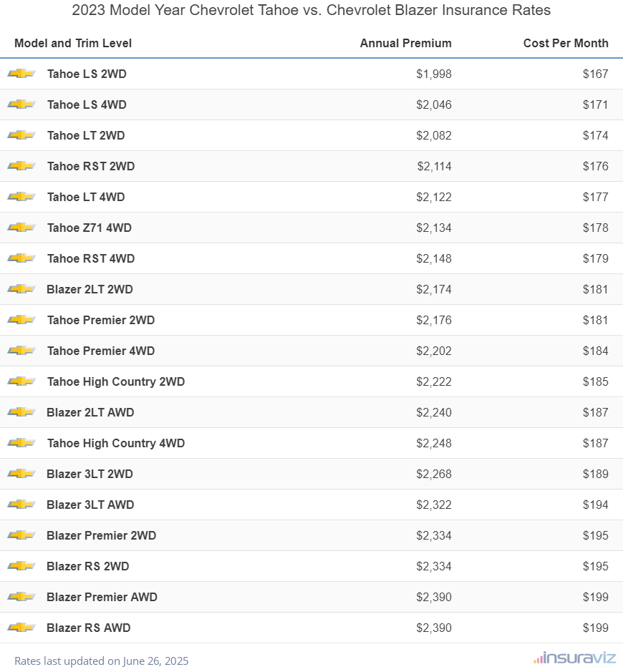Click the $2,046 annual premium value
The image size is (623, 672).
coord(434,104)
